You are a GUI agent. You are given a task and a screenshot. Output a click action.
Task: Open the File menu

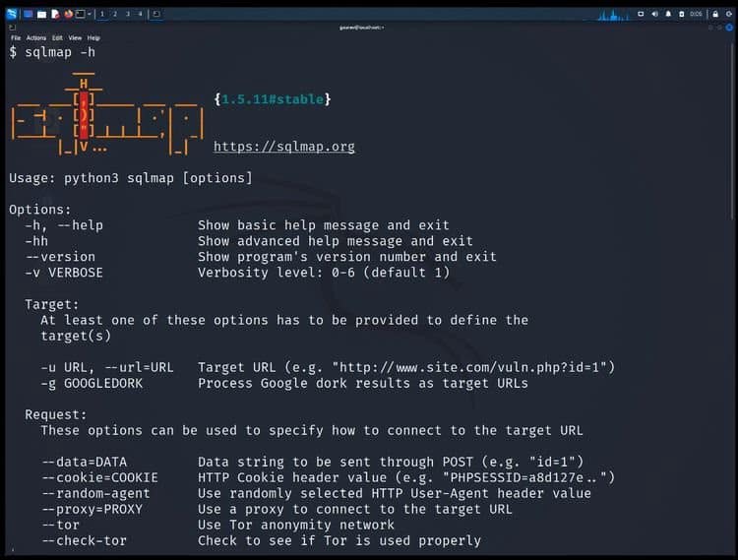(16, 37)
